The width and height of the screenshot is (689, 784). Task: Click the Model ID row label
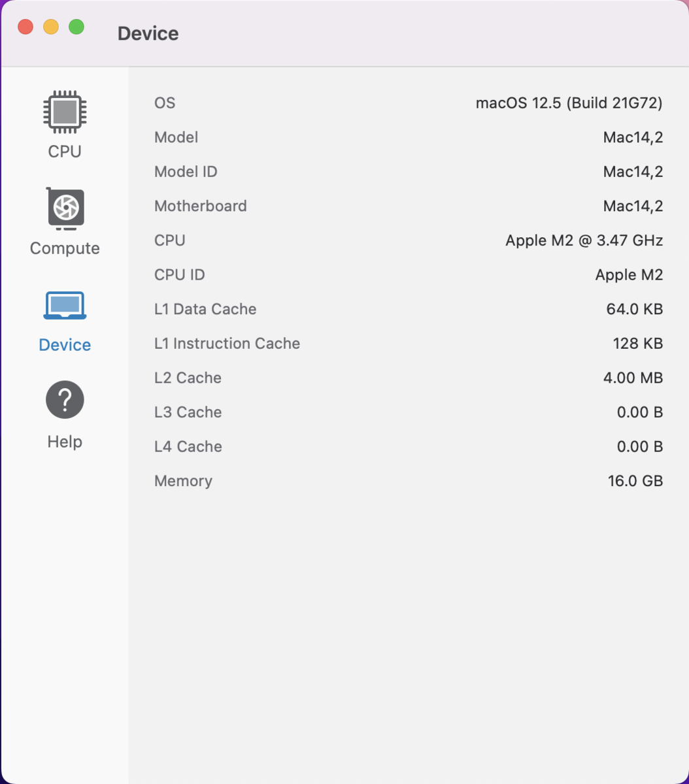click(186, 172)
